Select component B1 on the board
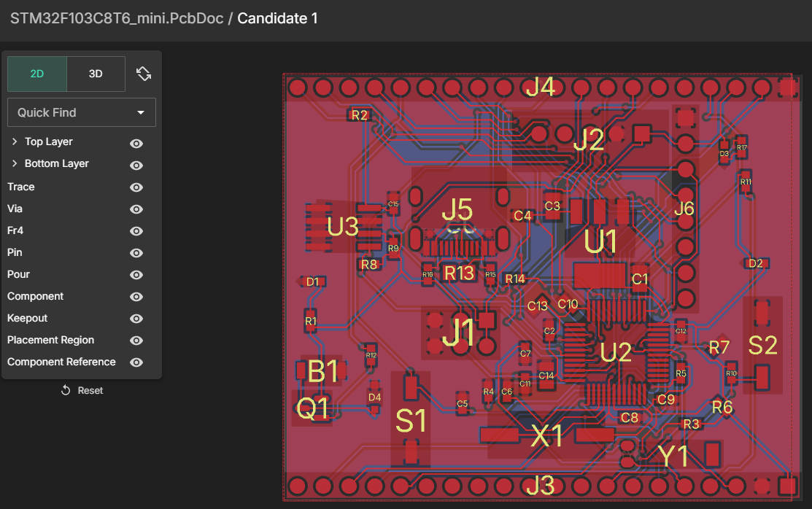 (323, 371)
